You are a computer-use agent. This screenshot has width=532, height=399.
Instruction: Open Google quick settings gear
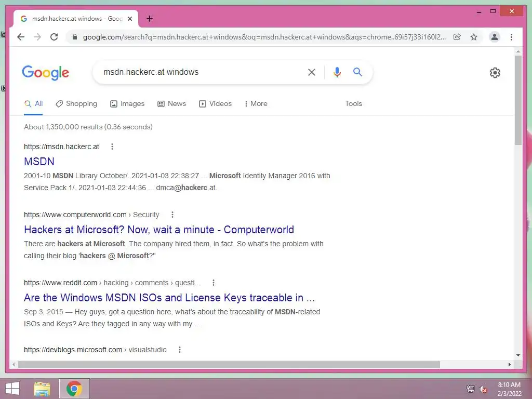click(495, 73)
